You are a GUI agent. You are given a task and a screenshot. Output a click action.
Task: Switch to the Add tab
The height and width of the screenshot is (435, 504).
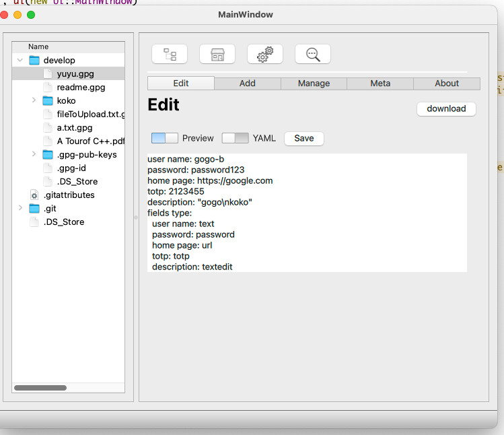pyautogui.click(x=248, y=83)
